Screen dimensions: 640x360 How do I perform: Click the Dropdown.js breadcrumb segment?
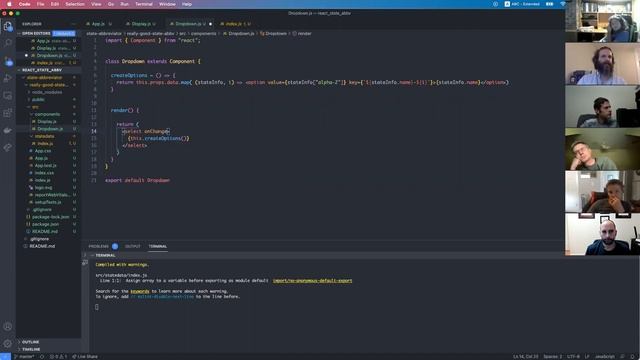(239, 34)
